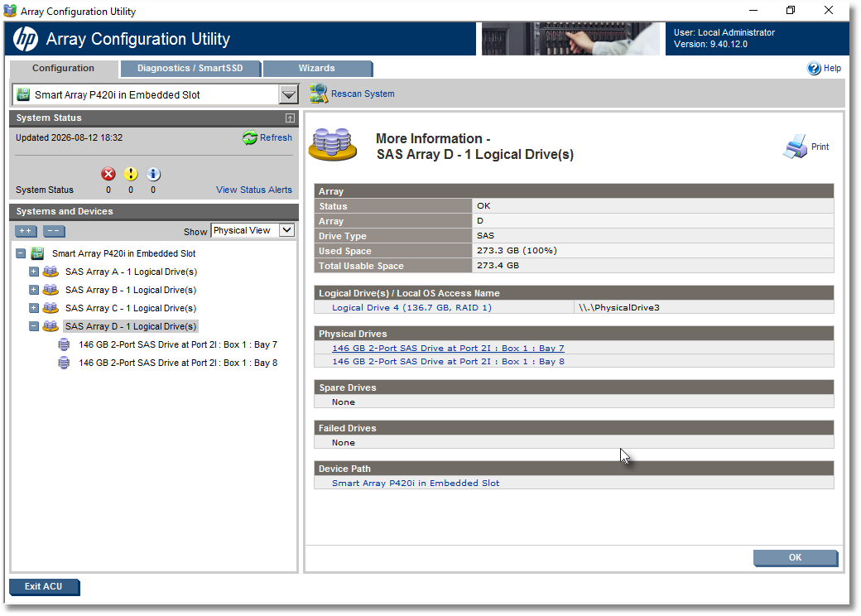Collapse the Smart Array P420i root node

[21, 253]
